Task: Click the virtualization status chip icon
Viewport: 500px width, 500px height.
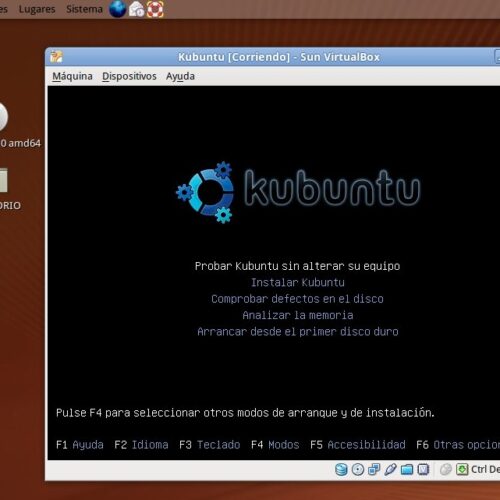Action: click(423, 469)
